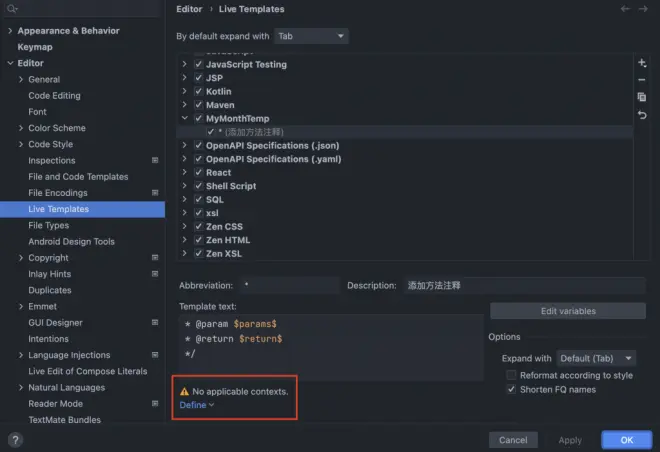The image size is (660, 452).
Task: Open help with question mark icon
Action: 15,440
